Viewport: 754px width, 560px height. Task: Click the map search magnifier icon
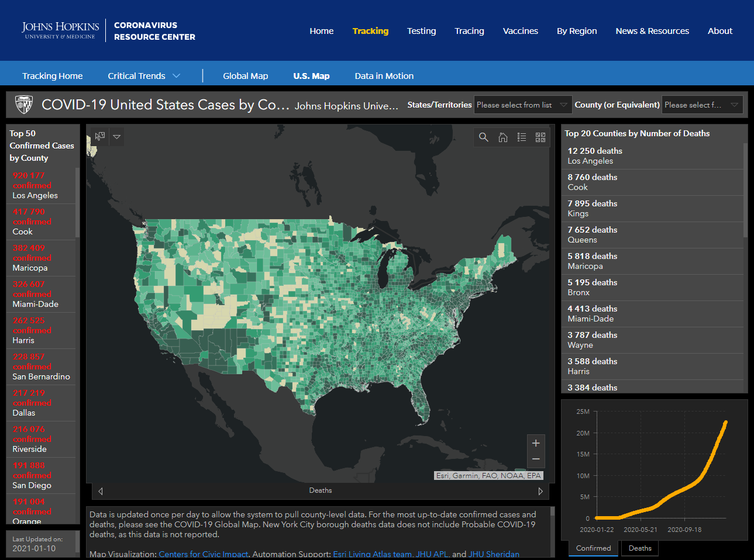tap(483, 137)
